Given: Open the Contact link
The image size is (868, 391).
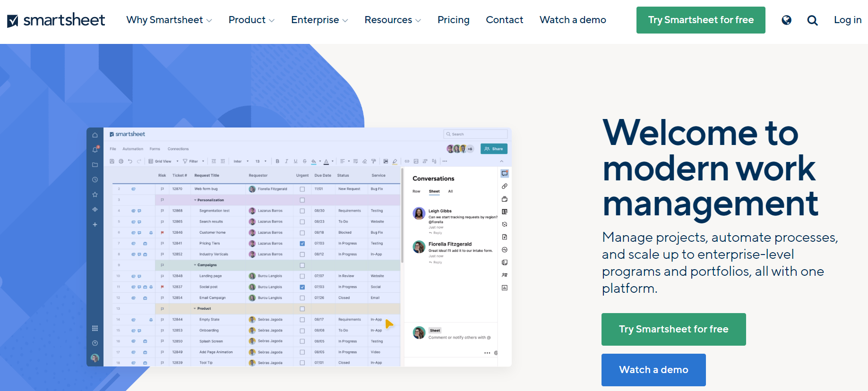Looking at the screenshot, I should coord(504,20).
